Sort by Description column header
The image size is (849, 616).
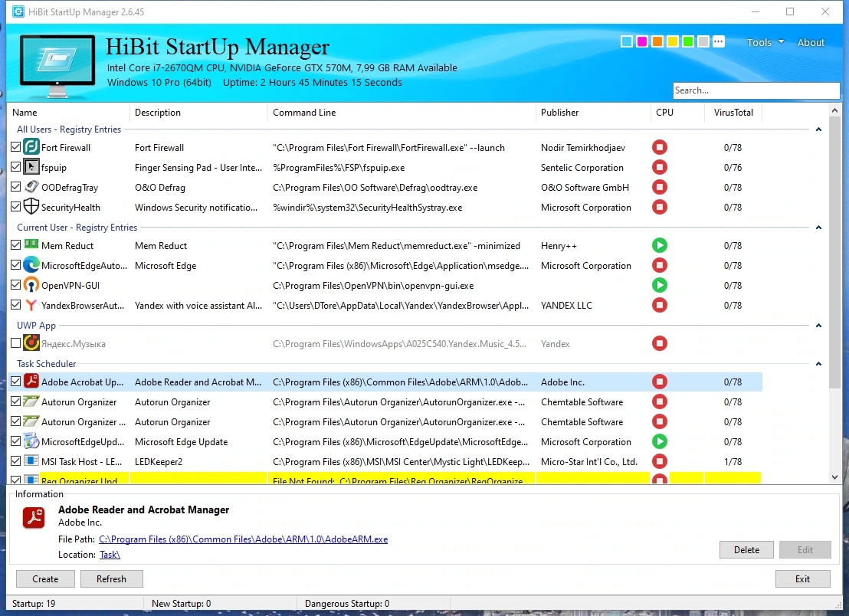(x=198, y=112)
